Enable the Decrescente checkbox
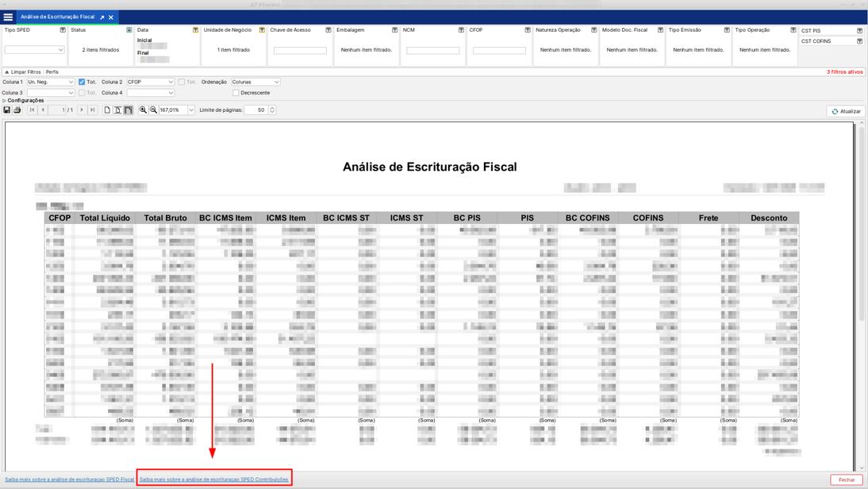868x489 pixels. 236,93
